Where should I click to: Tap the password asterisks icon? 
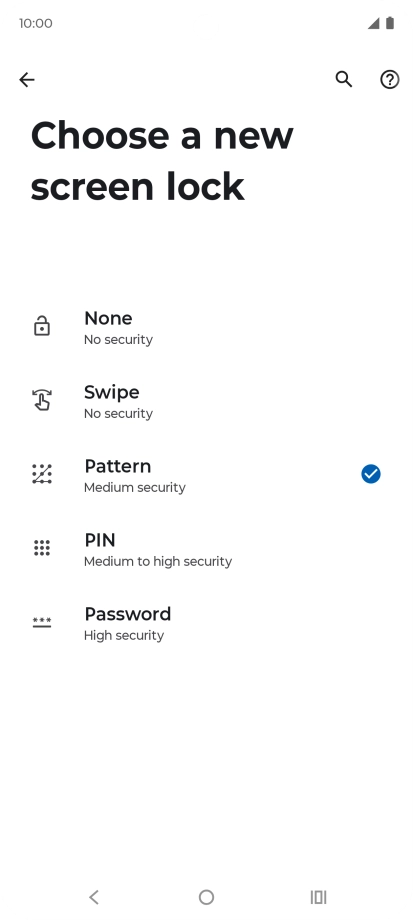pos(42,622)
